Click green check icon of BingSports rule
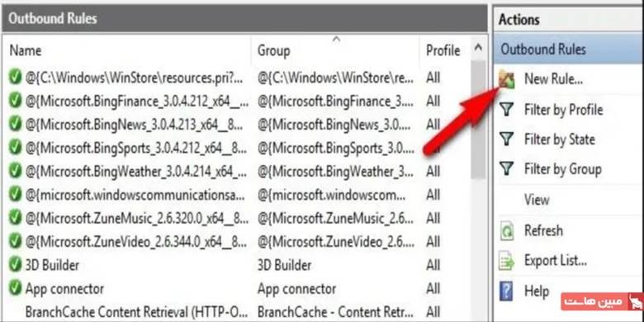 [15, 148]
